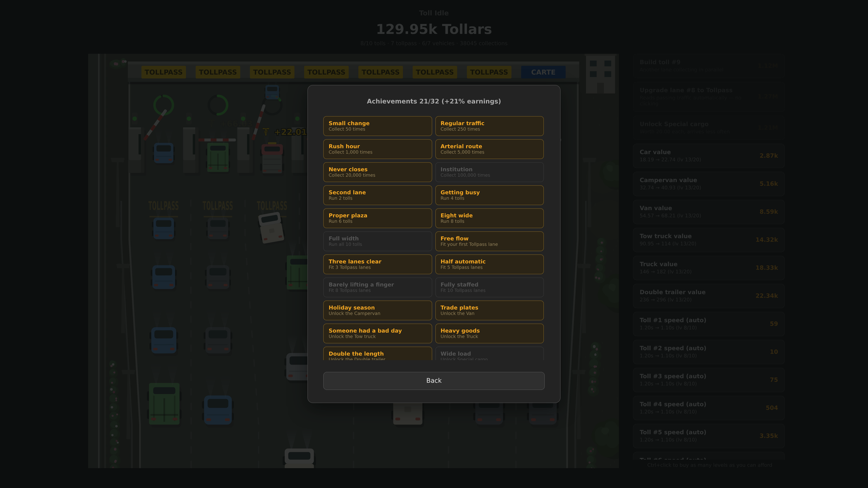Click the locked Institution achievement
This screenshot has height=488, width=868.
pyautogui.click(x=489, y=172)
